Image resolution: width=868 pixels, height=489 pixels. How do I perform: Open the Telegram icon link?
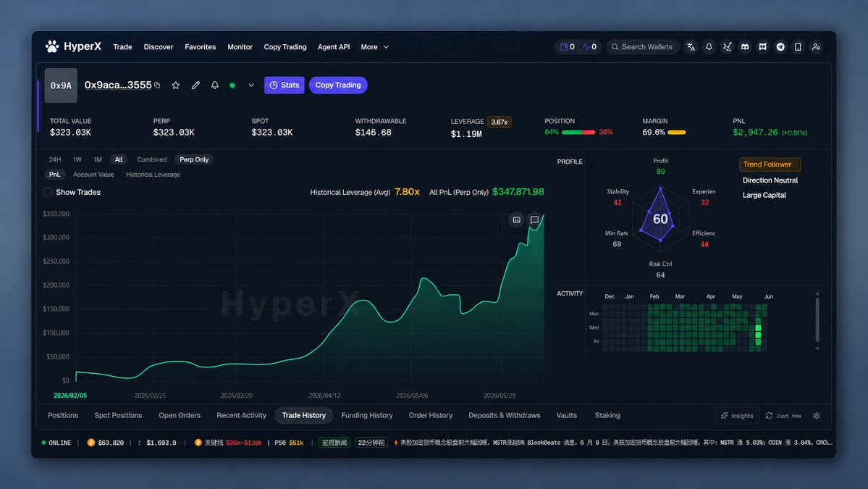(x=780, y=47)
